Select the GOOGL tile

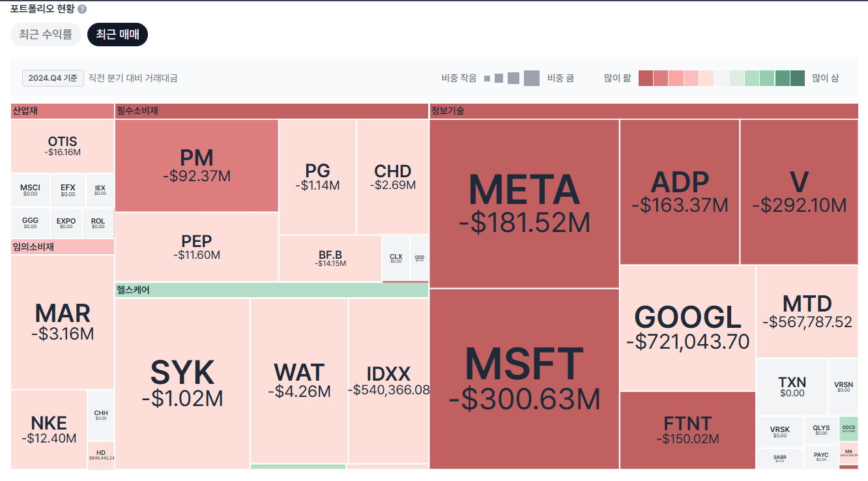click(687, 328)
